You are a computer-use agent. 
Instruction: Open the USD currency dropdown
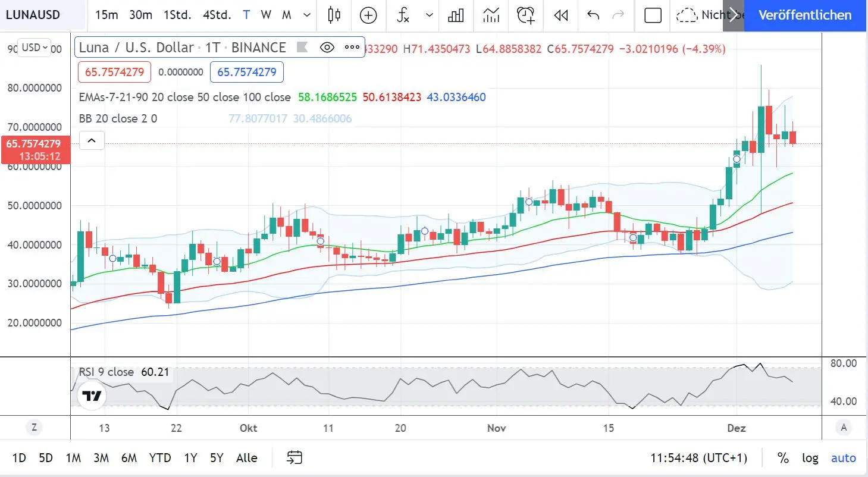click(x=35, y=48)
